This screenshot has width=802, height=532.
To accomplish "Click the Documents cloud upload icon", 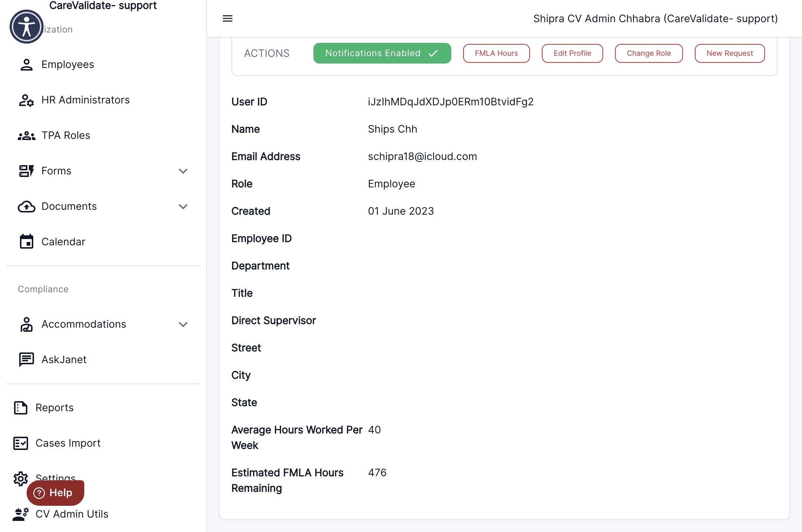I will 26,207.
